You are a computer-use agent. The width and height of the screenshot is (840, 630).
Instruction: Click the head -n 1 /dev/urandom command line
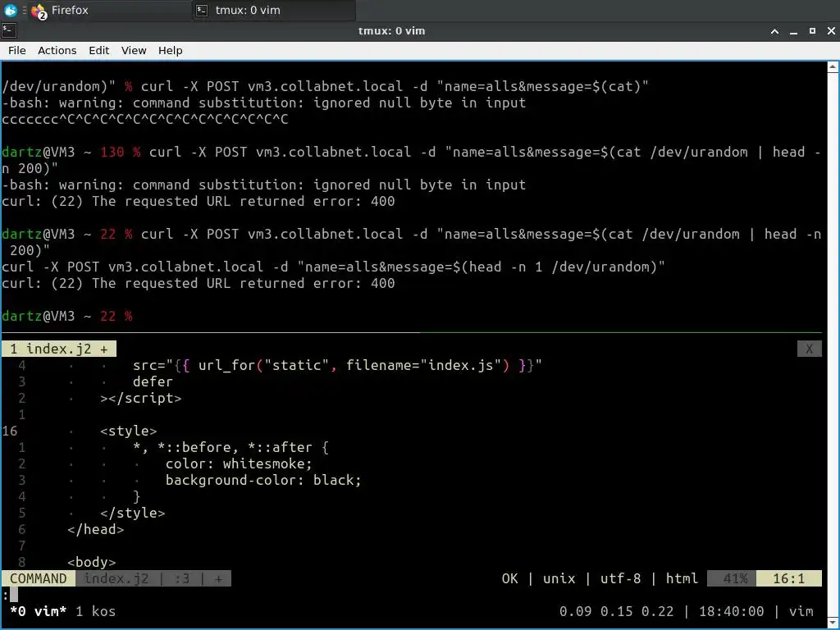pyautogui.click(x=333, y=267)
